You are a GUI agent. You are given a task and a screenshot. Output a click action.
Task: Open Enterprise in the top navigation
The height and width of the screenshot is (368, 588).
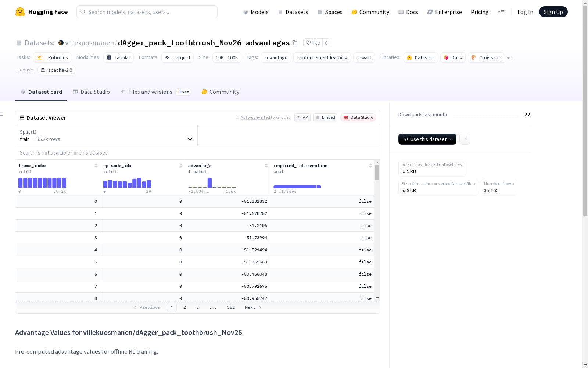(445, 12)
